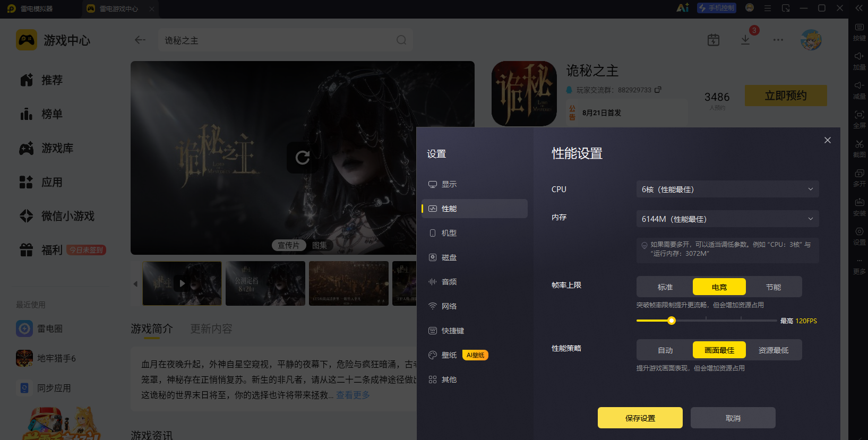Open 性能 settings section
Image resolution: width=868 pixels, height=440 pixels.
[475, 209]
